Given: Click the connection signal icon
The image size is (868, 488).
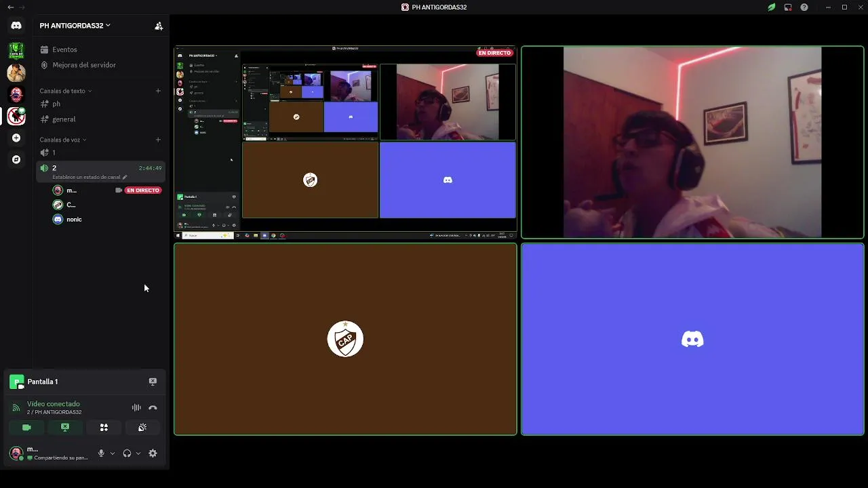Looking at the screenshot, I should [16, 408].
